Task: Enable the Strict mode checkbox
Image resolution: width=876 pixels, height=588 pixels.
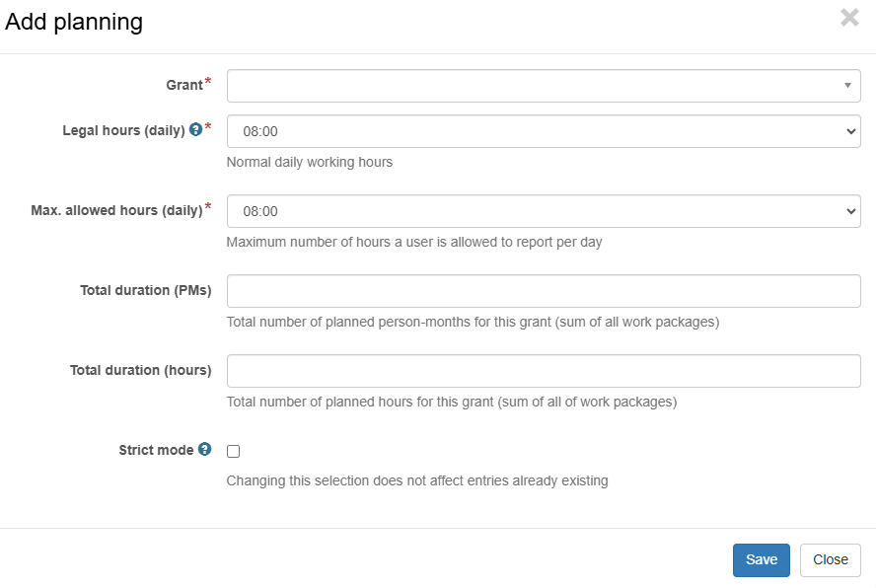Action: 234,451
